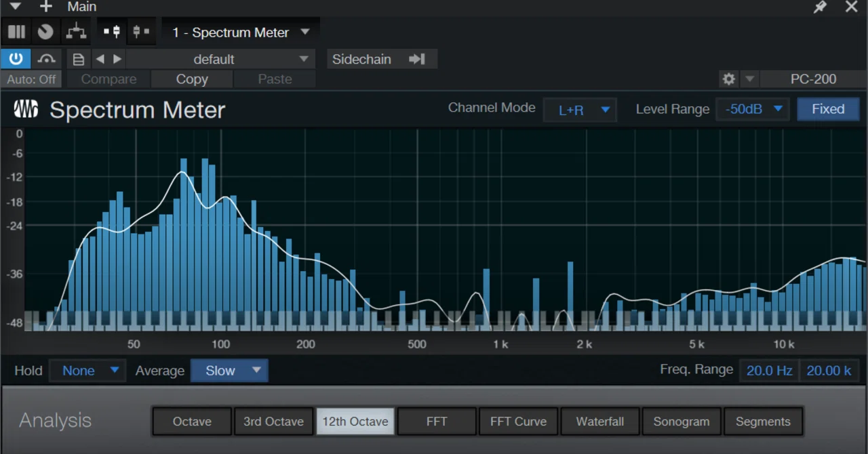Close the plug-in window with the X

coord(852,7)
